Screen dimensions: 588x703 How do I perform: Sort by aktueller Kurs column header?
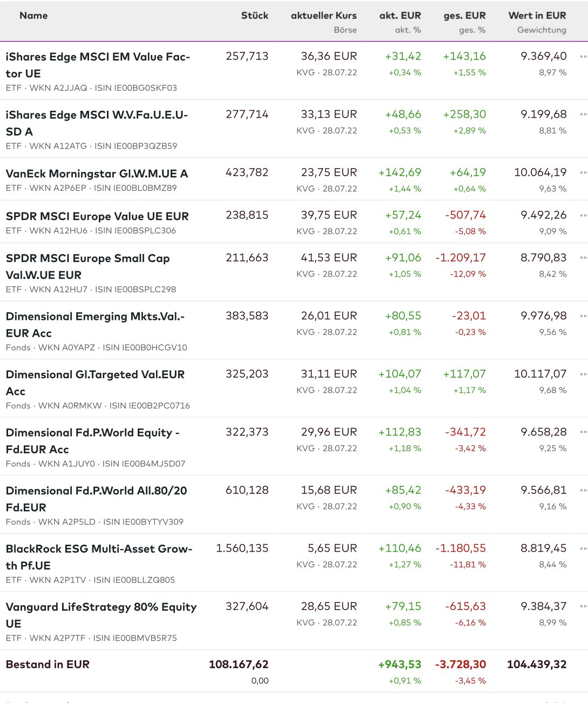[x=323, y=16]
